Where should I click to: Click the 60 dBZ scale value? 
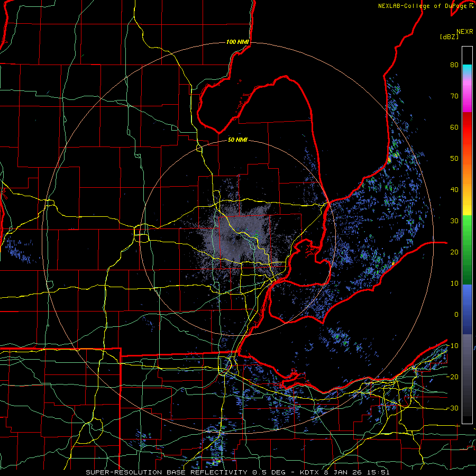[x=454, y=127]
